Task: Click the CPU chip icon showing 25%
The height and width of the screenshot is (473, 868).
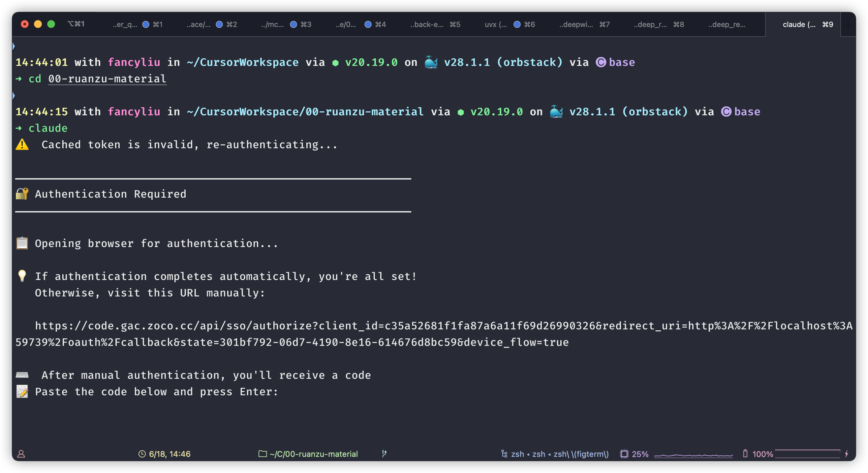Action: point(624,454)
